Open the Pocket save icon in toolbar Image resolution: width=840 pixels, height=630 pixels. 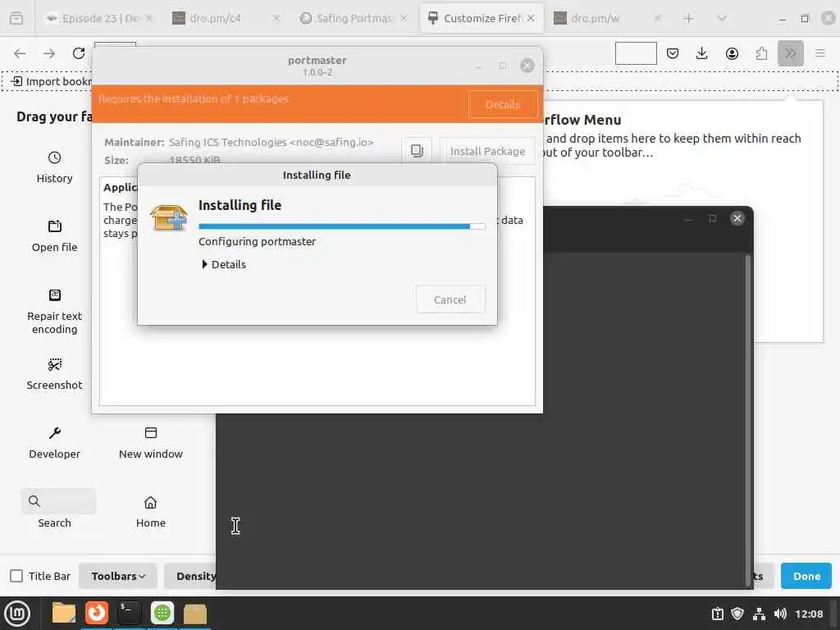673,53
